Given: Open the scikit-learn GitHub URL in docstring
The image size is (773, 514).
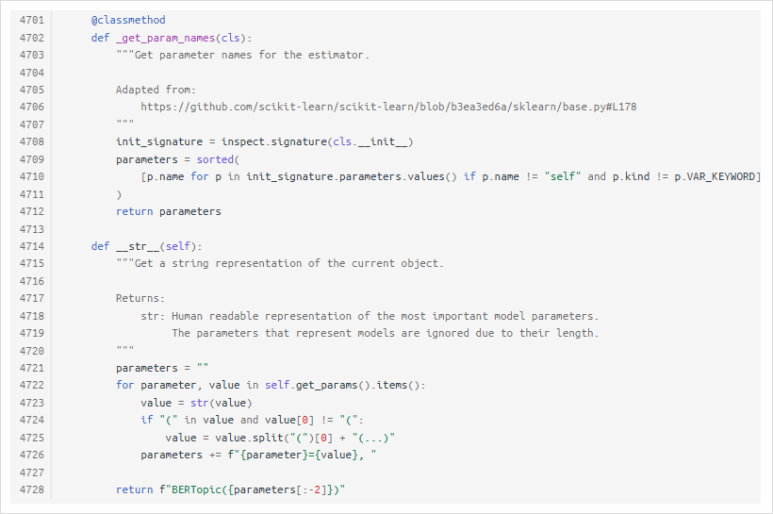Looking at the screenshot, I should click(x=388, y=107).
